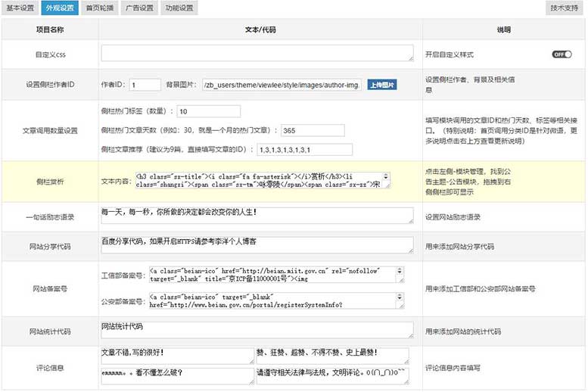Click the 技术支持 button
The image size is (588, 392).
tap(564, 8)
